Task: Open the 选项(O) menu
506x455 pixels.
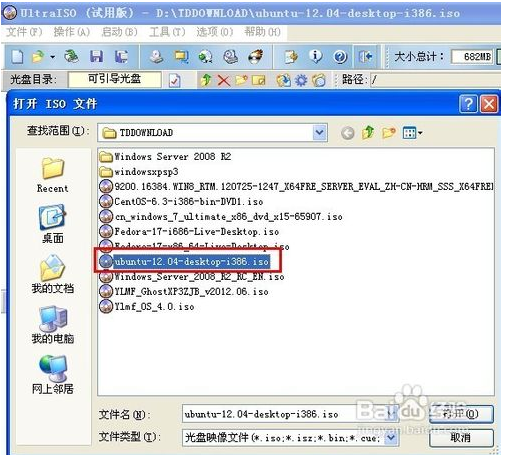Action: pyautogui.click(x=215, y=32)
